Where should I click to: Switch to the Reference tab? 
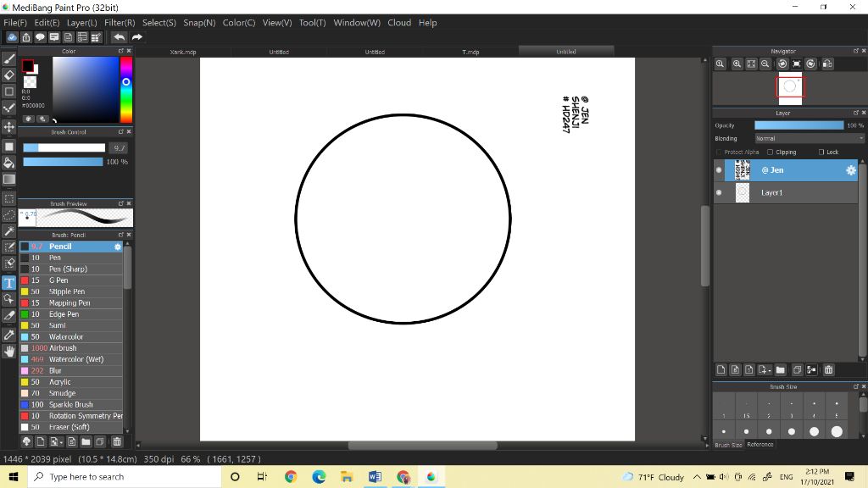pos(760,444)
